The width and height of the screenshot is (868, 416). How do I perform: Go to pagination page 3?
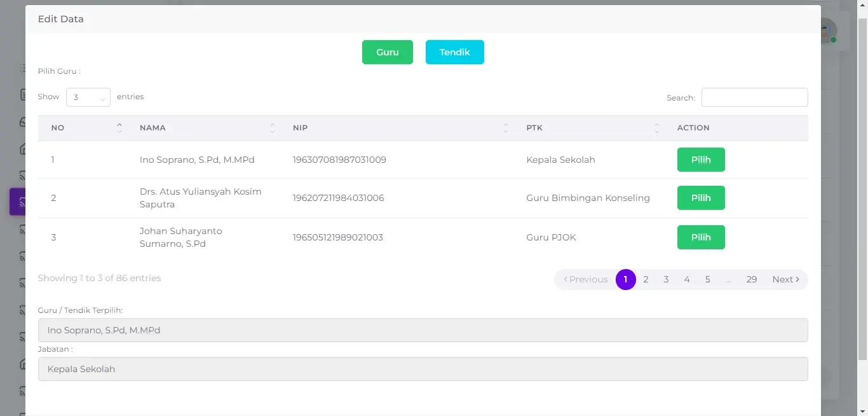pyautogui.click(x=666, y=279)
